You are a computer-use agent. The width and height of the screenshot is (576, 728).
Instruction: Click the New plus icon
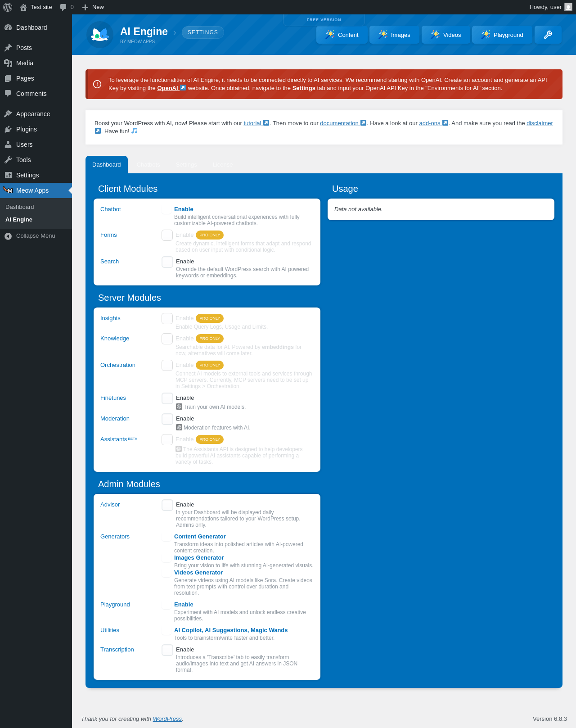[x=85, y=7]
